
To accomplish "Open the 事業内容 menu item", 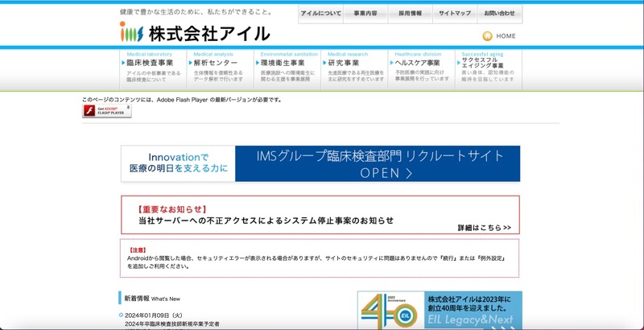I will [x=365, y=14].
